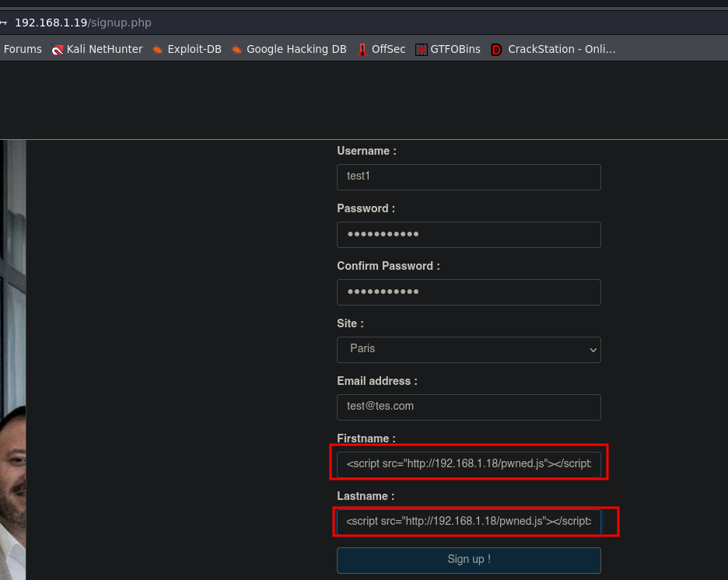Open the Kali NetHunter bookmark
This screenshot has width=728, height=580.
tap(97, 49)
